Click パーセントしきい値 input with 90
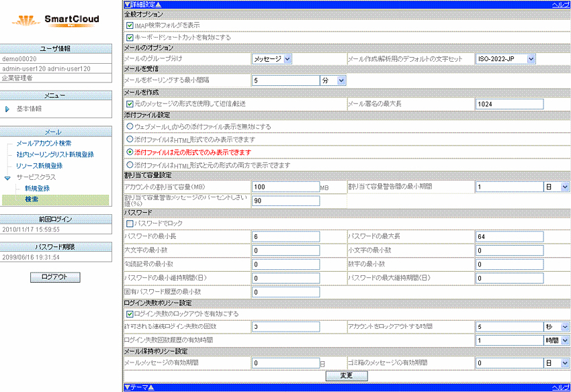The height and width of the screenshot is (392, 571). (x=285, y=201)
